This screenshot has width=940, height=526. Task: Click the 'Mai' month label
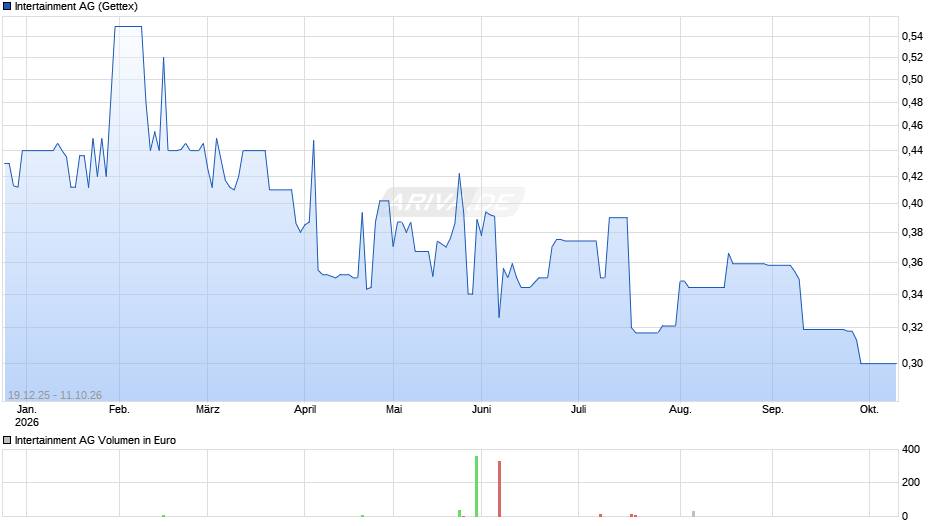394,410
